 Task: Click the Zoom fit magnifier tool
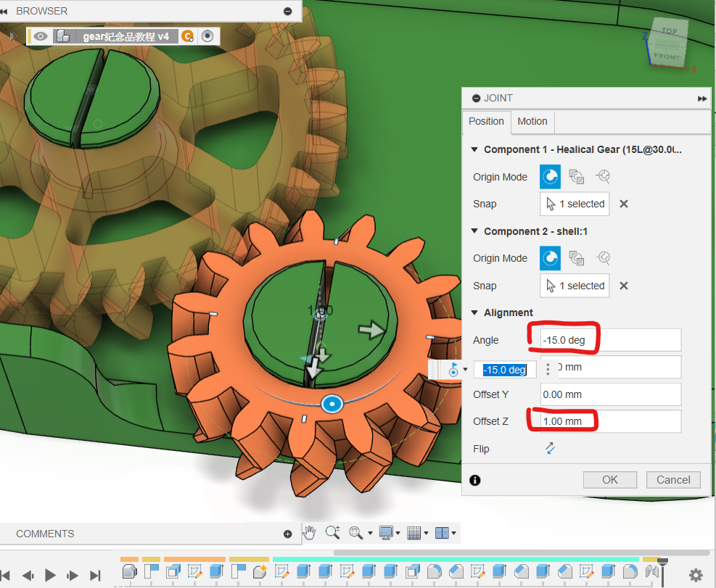(x=356, y=533)
